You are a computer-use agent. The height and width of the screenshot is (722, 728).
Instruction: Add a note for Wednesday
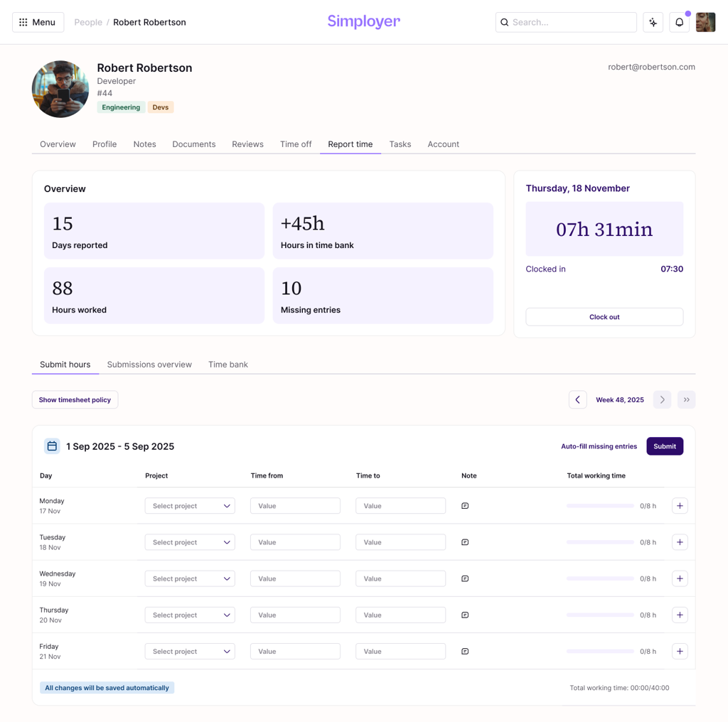click(465, 578)
